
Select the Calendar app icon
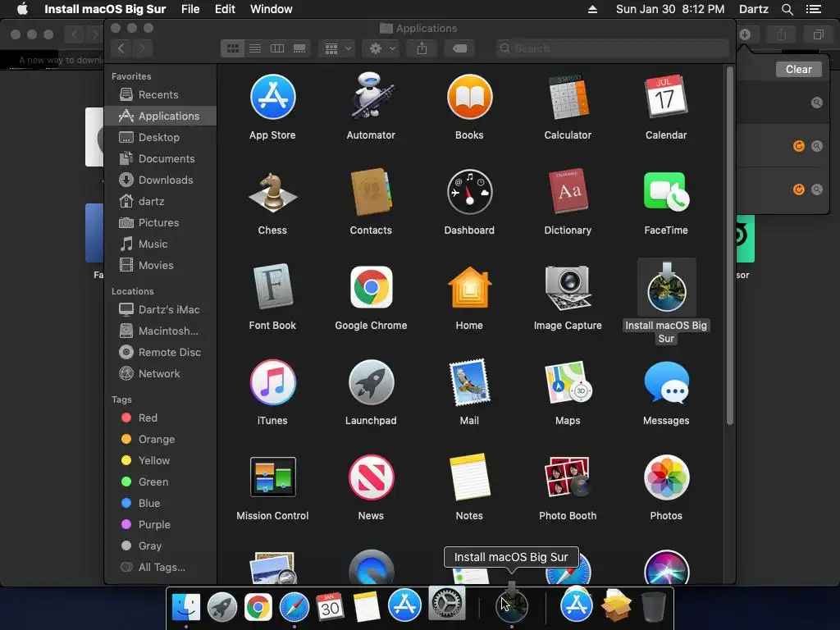[x=666, y=97]
